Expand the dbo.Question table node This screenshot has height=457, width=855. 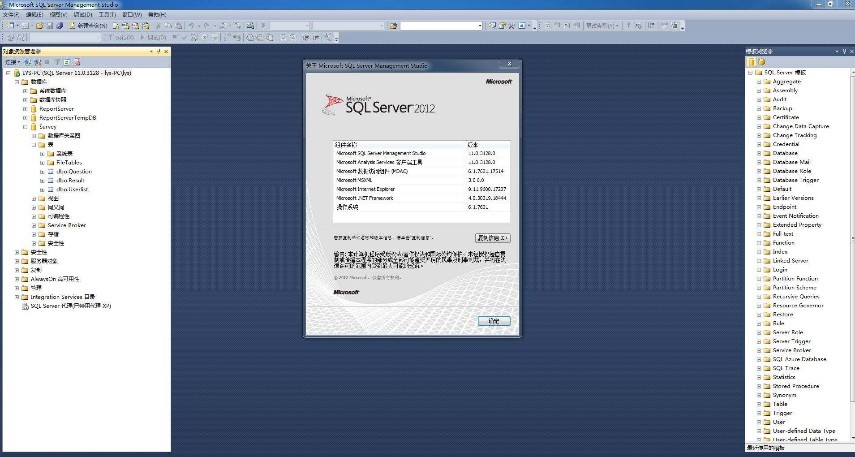[42, 171]
